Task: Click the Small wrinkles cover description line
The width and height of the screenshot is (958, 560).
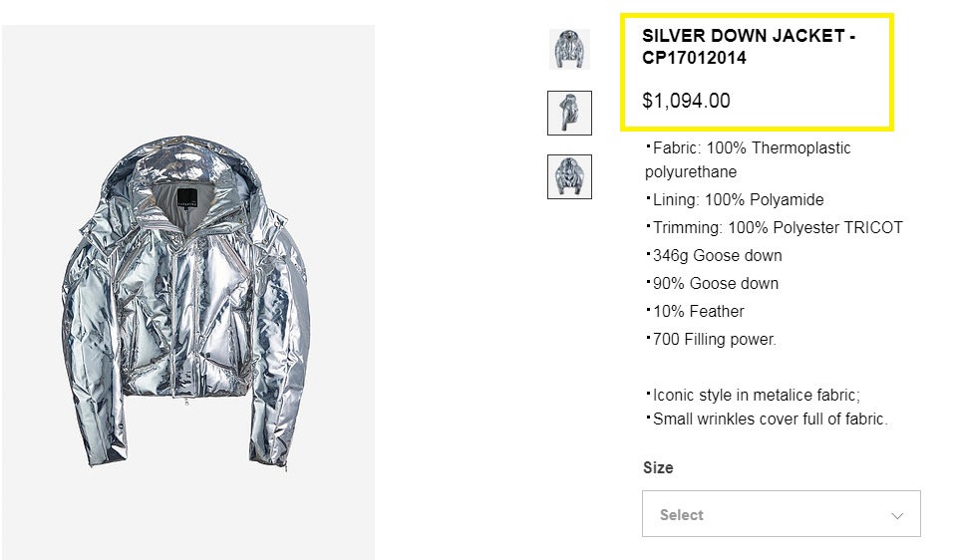Action: 766,419
